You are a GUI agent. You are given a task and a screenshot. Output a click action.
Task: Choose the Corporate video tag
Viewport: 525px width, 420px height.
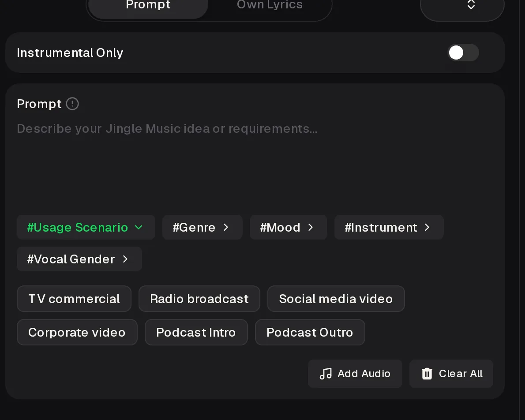[x=77, y=332]
